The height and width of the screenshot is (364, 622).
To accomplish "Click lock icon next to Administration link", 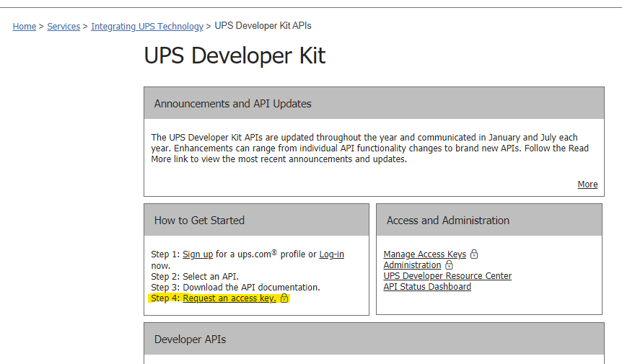I will [x=449, y=265].
